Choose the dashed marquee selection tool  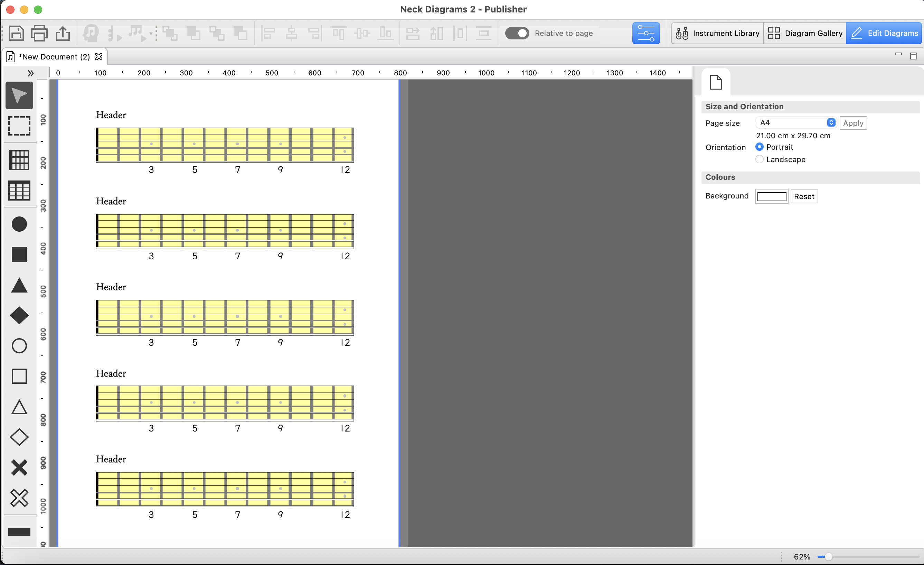[19, 126]
